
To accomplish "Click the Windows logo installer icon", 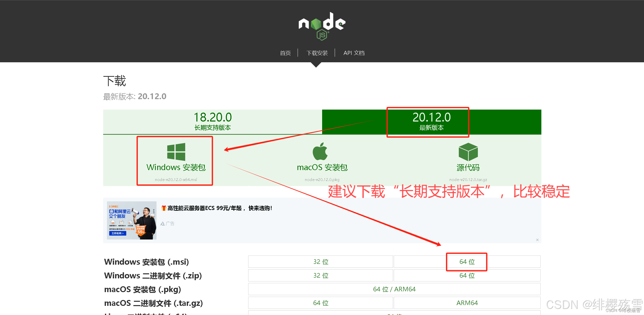I will pyautogui.click(x=176, y=152).
